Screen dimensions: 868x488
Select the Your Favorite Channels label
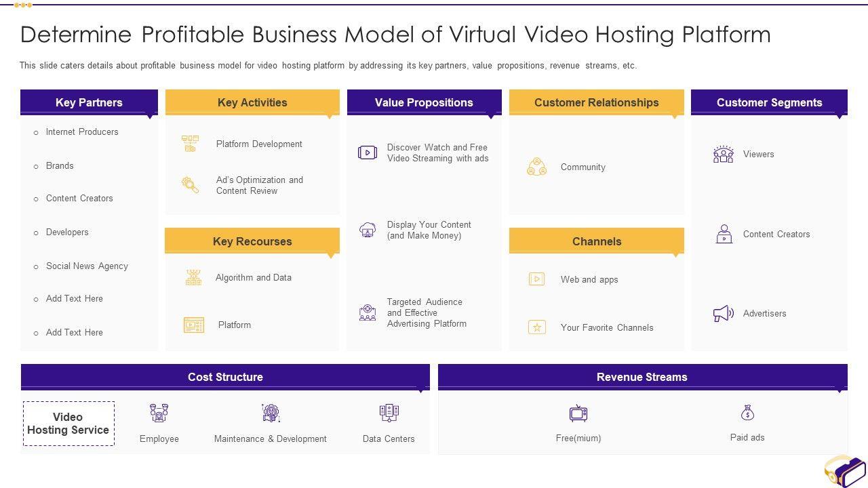[607, 327]
